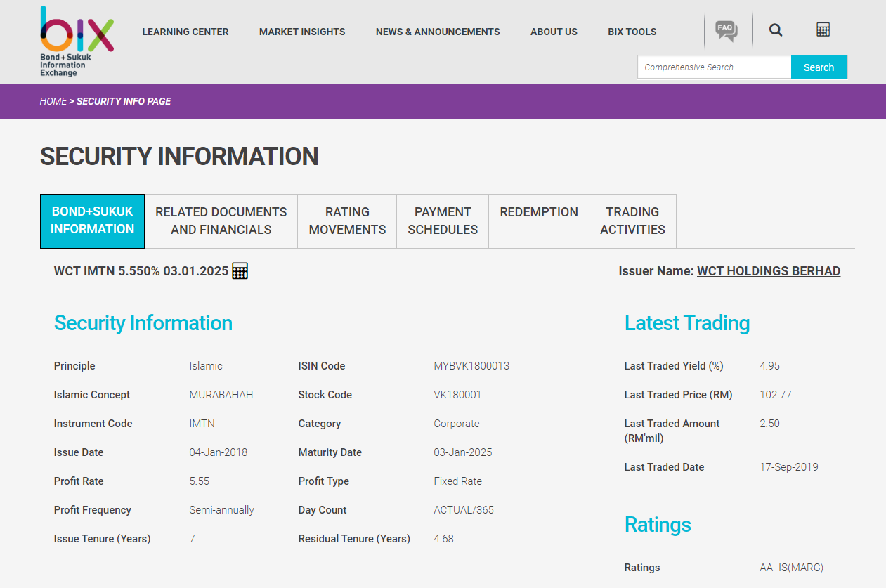This screenshot has height=588, width=886.
Task: Open the FAQ speech bubble icon
Action: (727, 31)
